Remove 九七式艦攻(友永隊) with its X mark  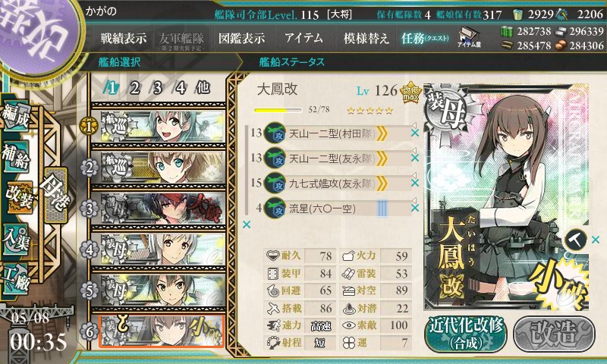point(414,183)
